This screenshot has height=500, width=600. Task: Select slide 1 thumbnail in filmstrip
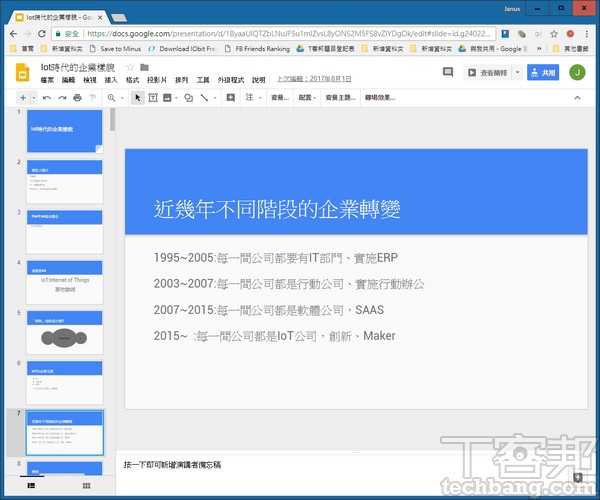(x=64, y=131)
